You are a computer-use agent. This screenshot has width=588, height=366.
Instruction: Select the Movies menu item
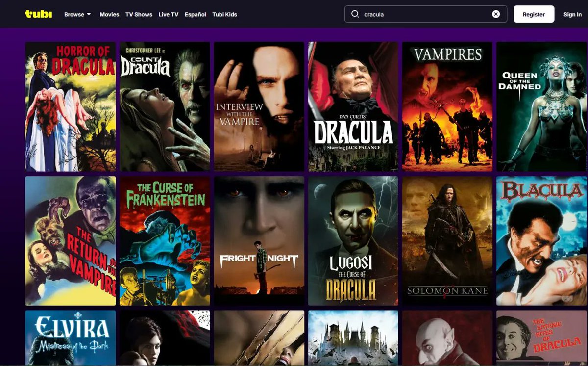click(x=109, y=14)
